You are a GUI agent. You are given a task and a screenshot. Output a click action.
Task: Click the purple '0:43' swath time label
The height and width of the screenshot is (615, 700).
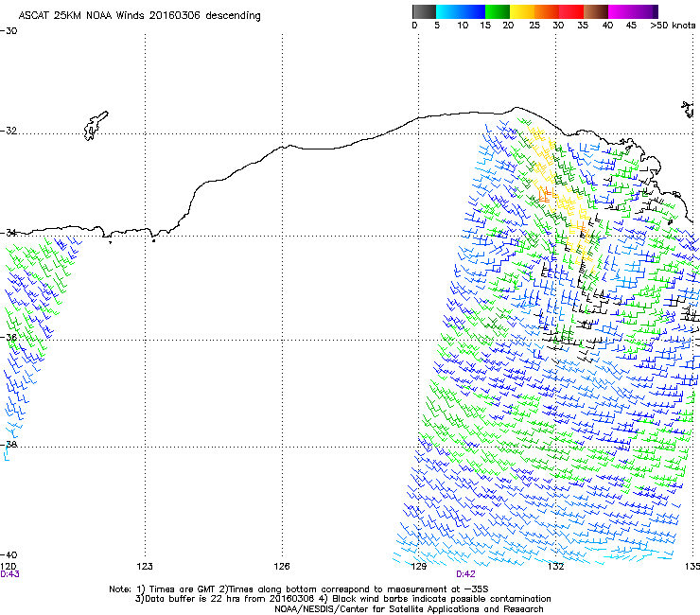9,574
